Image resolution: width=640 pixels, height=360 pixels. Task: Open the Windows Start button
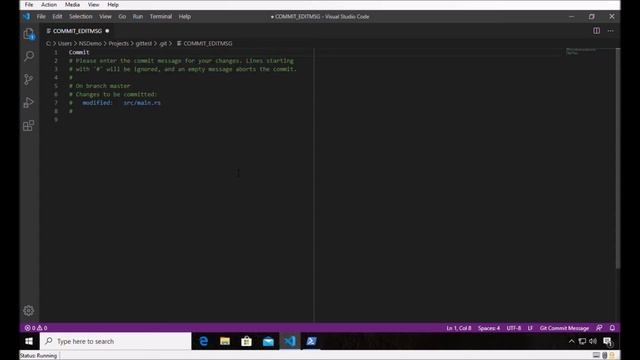tap(29, 341)
